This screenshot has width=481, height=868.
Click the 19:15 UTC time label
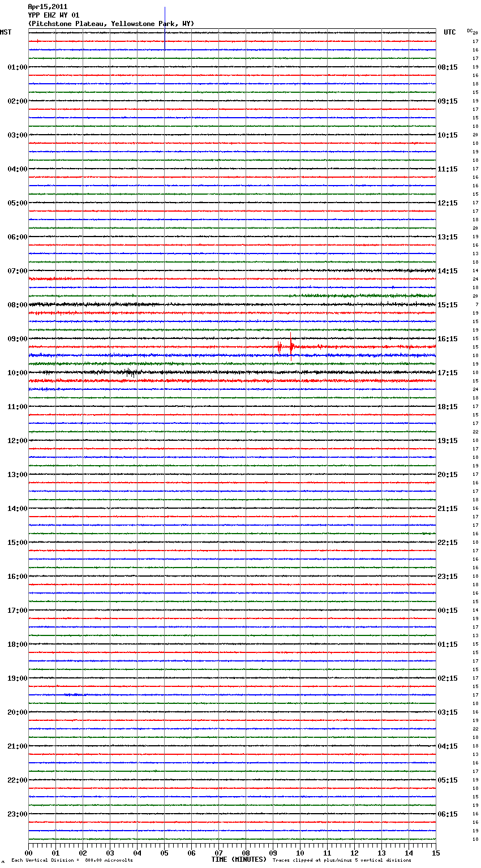(x=448, y=441)
